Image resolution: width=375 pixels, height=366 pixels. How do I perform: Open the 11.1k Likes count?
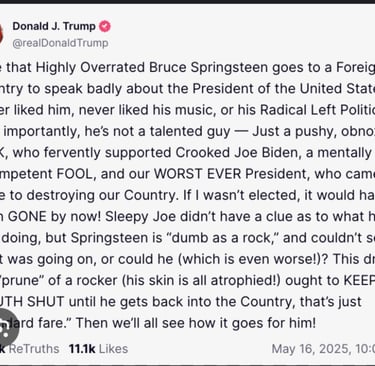tap(98, 349)
